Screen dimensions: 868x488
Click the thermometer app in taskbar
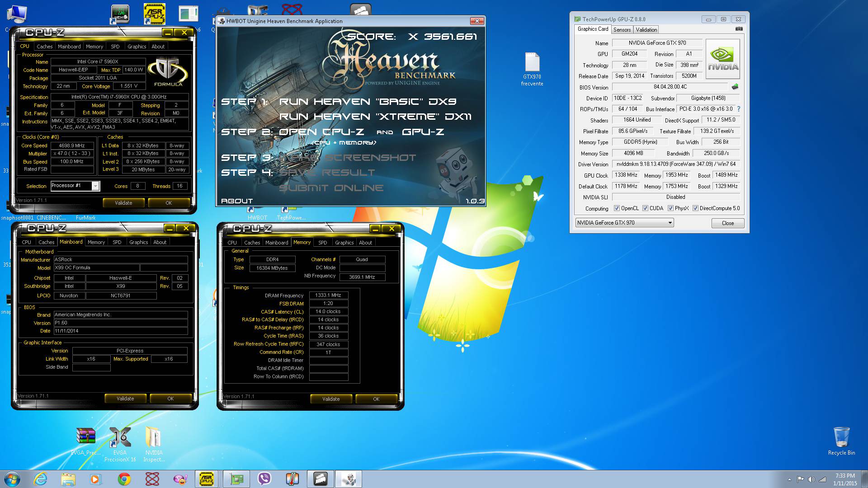[x=292, y=479]
